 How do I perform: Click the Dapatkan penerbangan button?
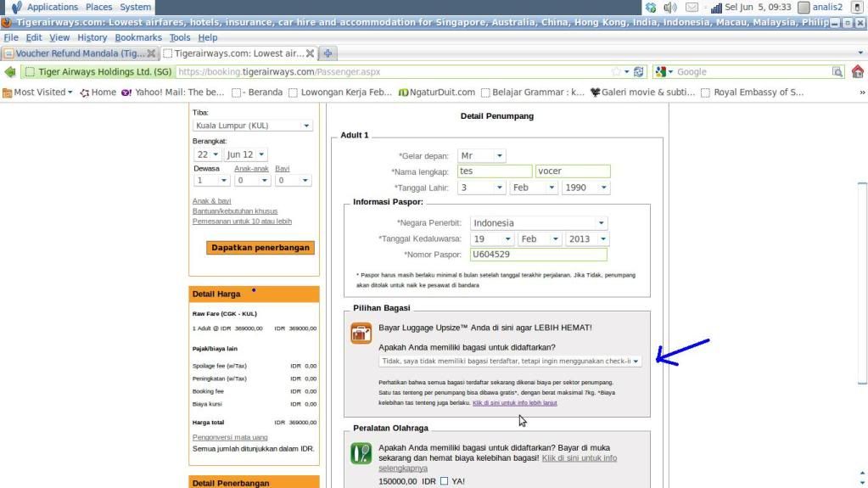260,248
